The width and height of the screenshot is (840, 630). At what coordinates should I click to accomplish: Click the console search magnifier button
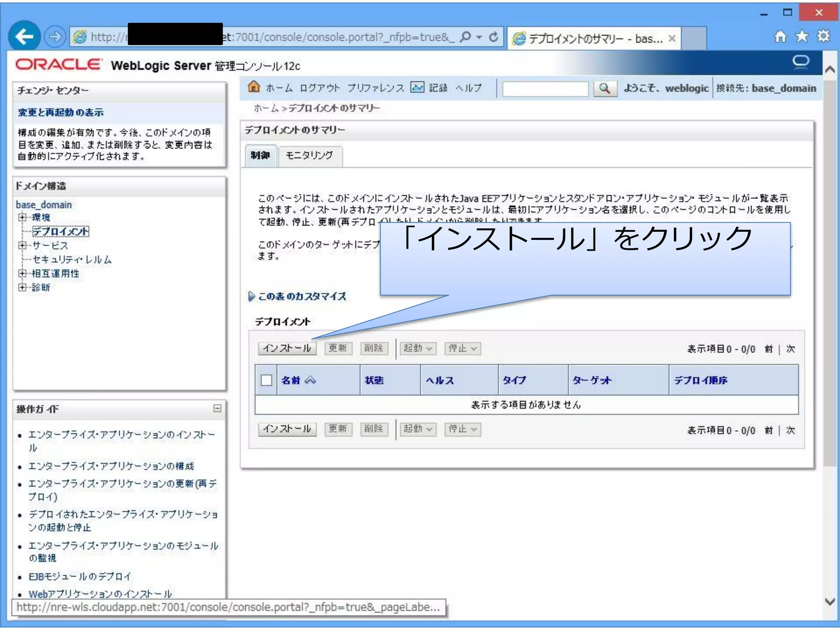605,88
